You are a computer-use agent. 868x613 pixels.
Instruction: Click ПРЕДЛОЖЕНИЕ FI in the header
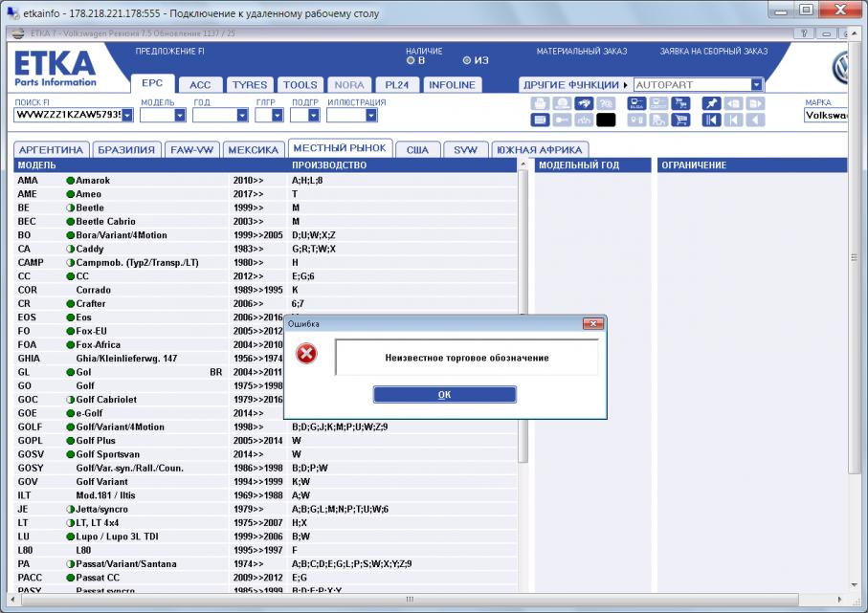pos(170,52)
